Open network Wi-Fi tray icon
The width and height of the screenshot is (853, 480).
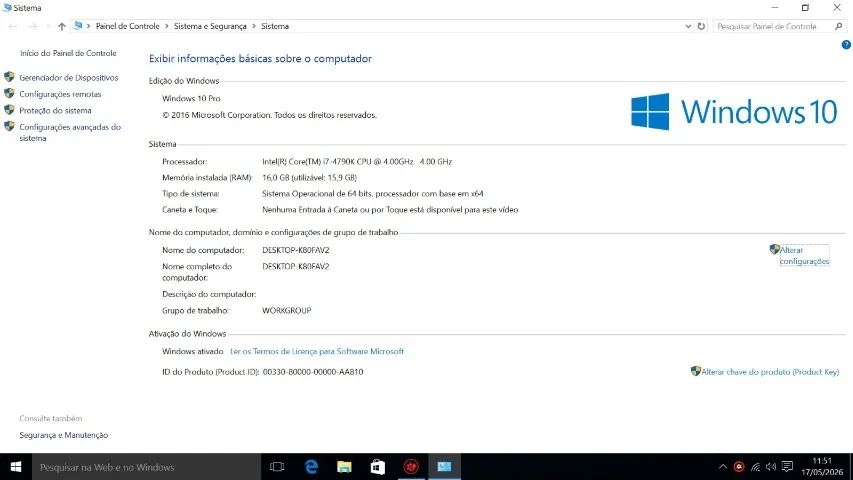coord(755,467)
